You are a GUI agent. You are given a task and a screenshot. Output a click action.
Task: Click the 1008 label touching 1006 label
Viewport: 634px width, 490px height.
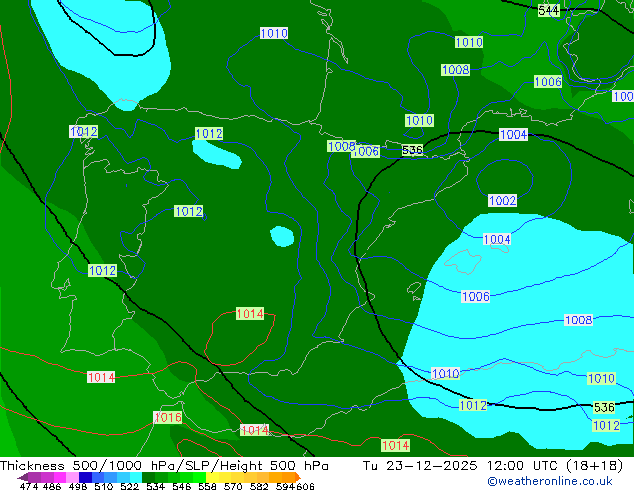[x=341, y=146]
